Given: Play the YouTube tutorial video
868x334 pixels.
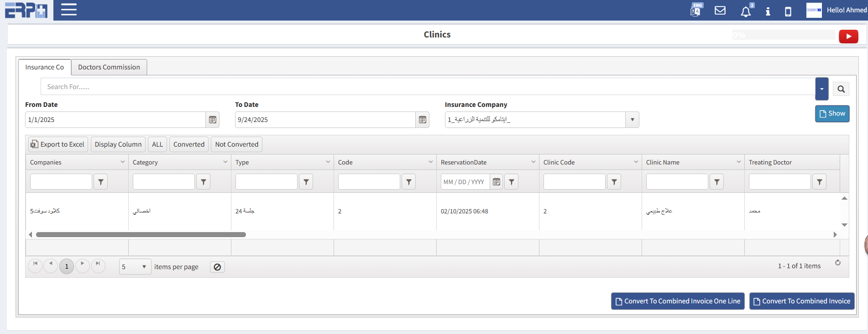Looking at the screenshot, I should pyautogui.click(x=848, y=37).
